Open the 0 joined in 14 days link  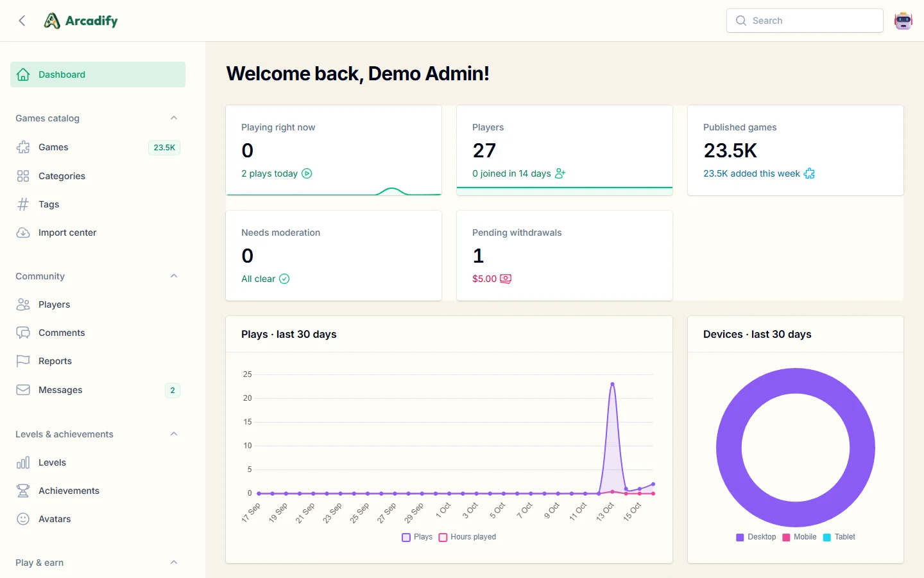click(518, 173)
